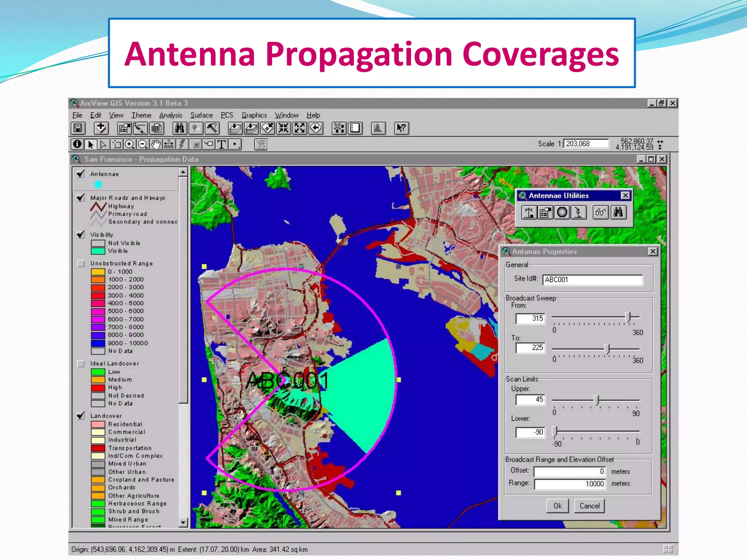
Task: Click the legend scrollbar up arrow
Action: (183, 172)
